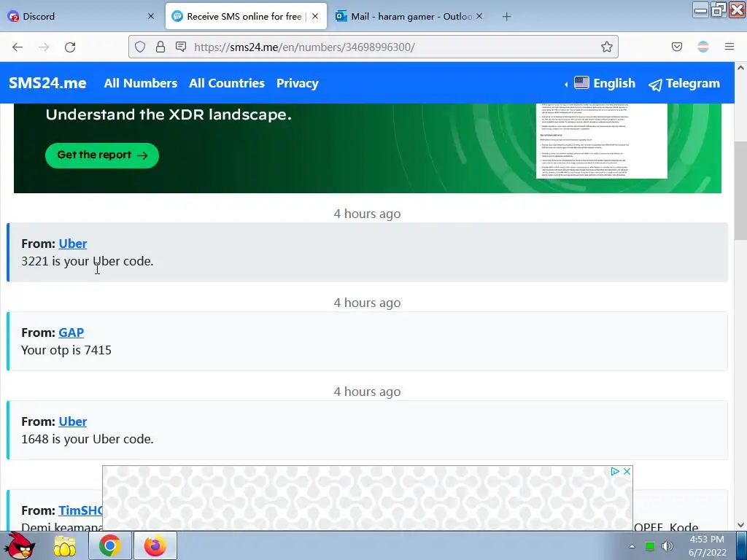The width and height of the screenshot is (747, 560).
Task: Close the Discord tab
Action: click(x=151, y=16)
